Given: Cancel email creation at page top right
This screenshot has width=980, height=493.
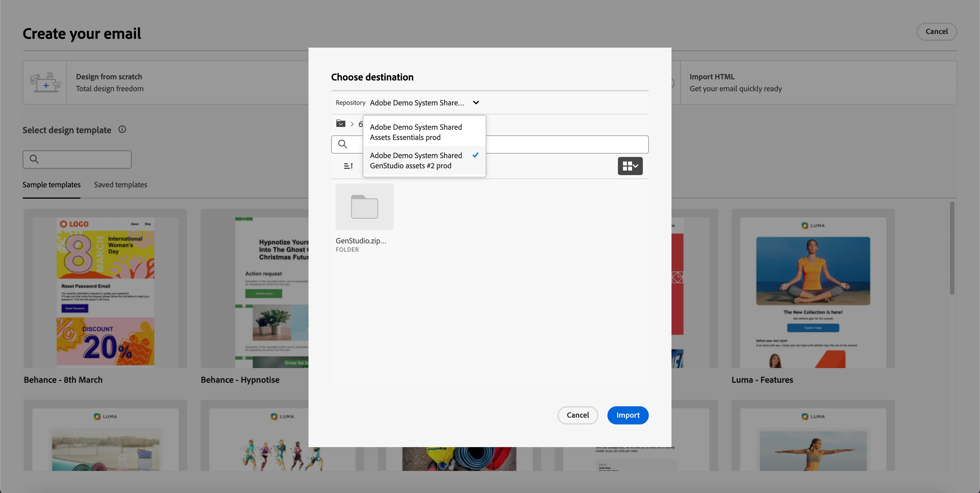Looking at the screenshot, I should pyautogui.click(x=937, y=31).
